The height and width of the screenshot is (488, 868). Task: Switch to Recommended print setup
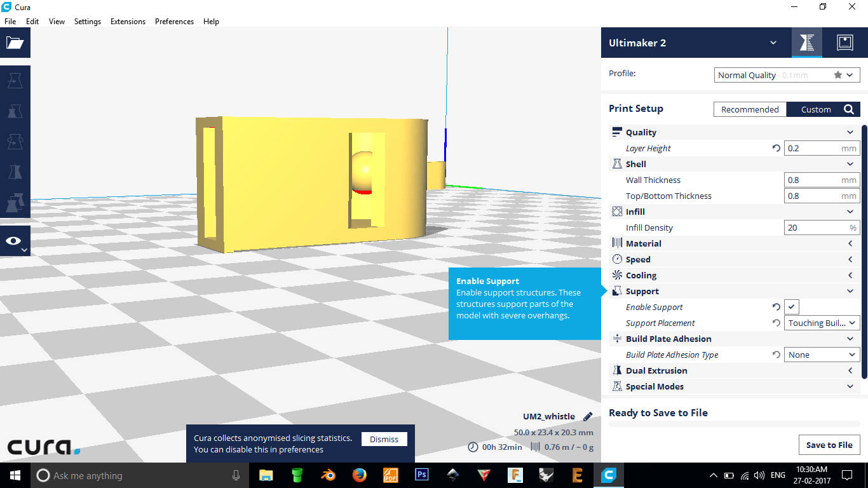(x=750, y=109)
